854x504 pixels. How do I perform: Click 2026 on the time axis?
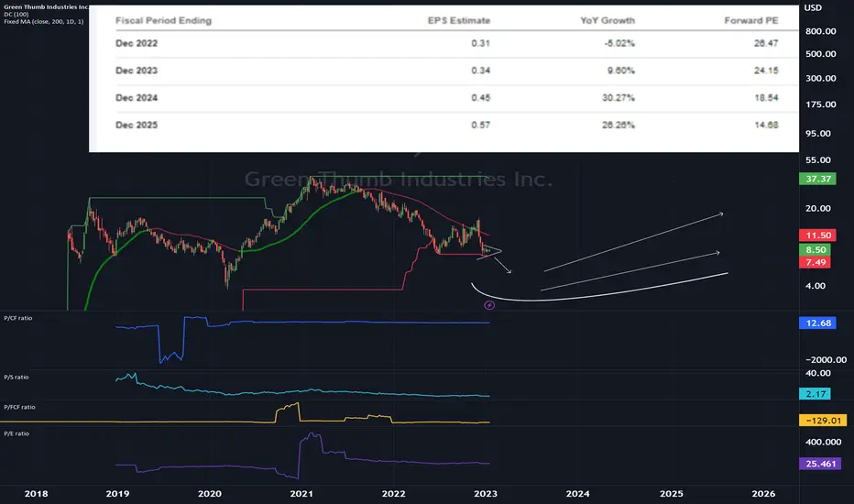coord(763,494)
